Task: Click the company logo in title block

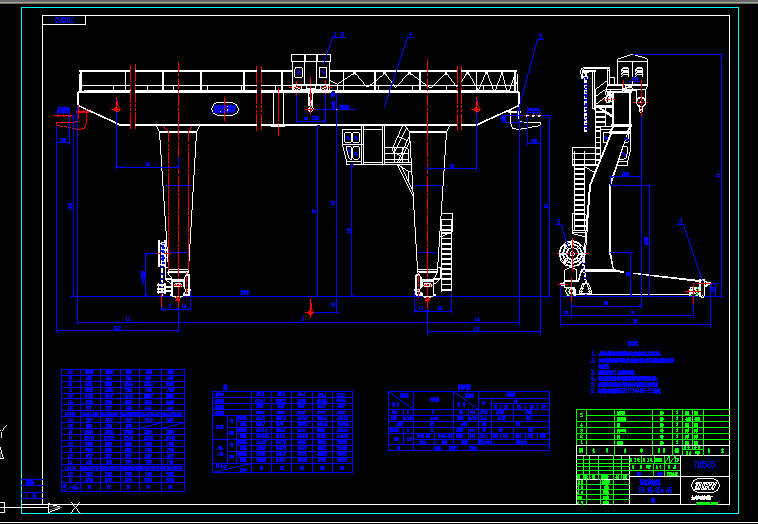Action: tap(705, 486)
